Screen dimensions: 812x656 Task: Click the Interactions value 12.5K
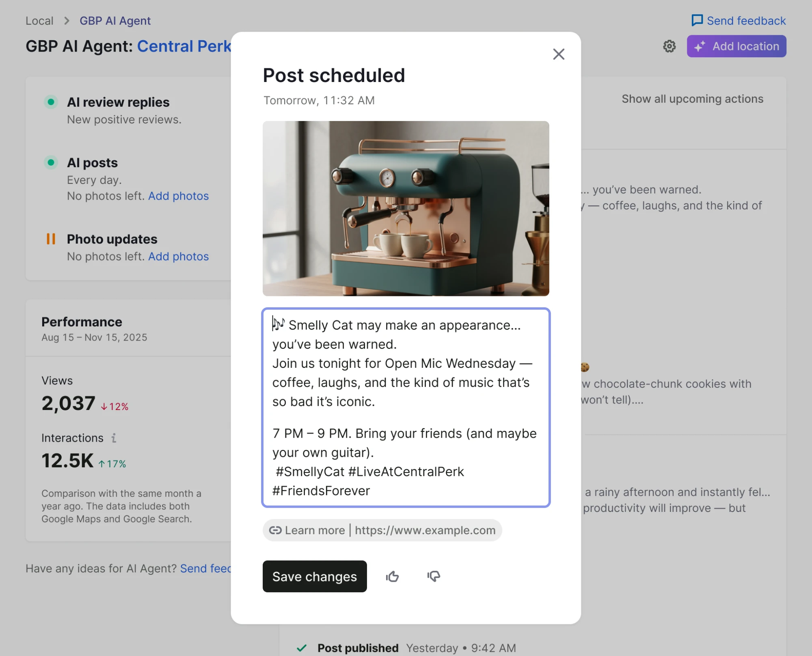[x=67, y=461]
